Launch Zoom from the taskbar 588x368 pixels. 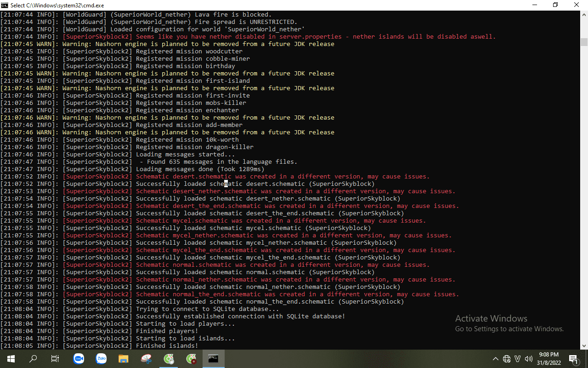coord(79,359)
